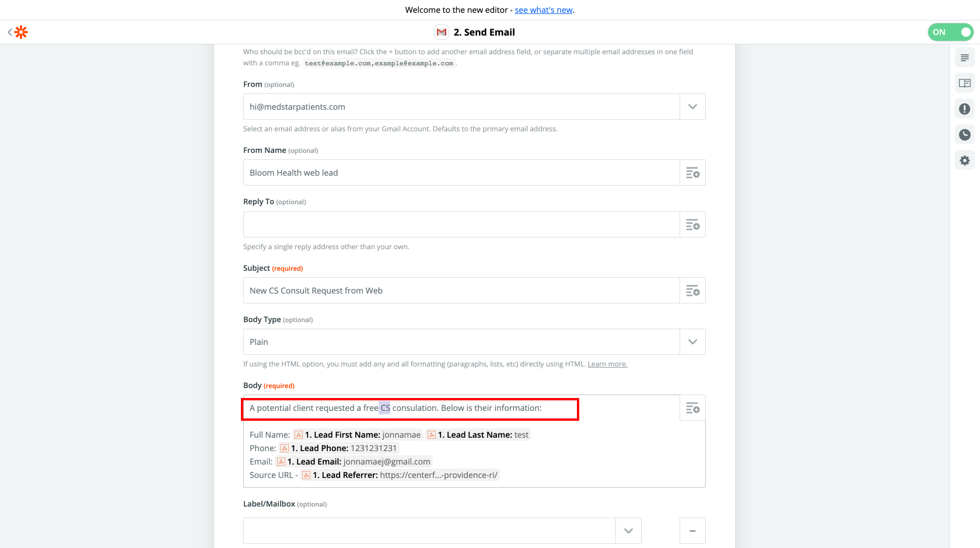
Task: Click insert data icon for Subject field
Action: (692, 291)
